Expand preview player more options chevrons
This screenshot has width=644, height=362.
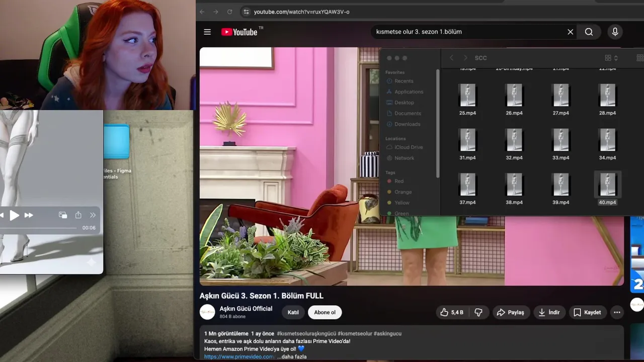pyautogui.click(x=93, y=215)
